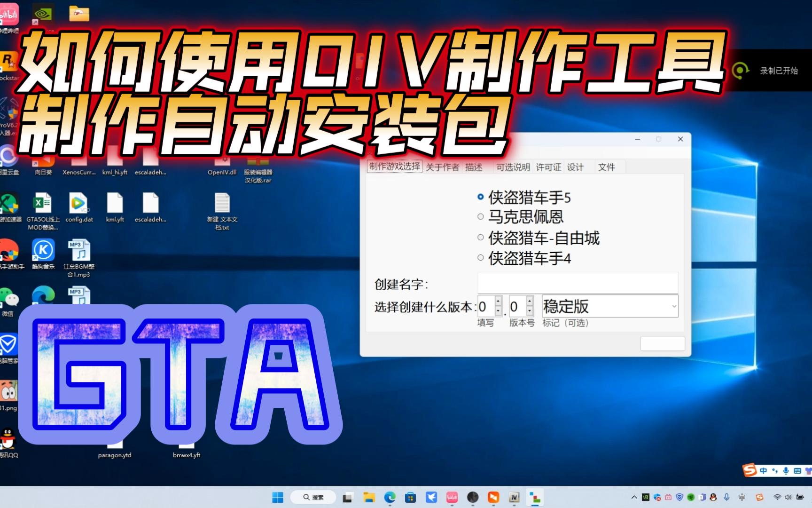
Task: Increase the 填写 major version spinner
Action: pyautogui.click(x=498, y=301)
